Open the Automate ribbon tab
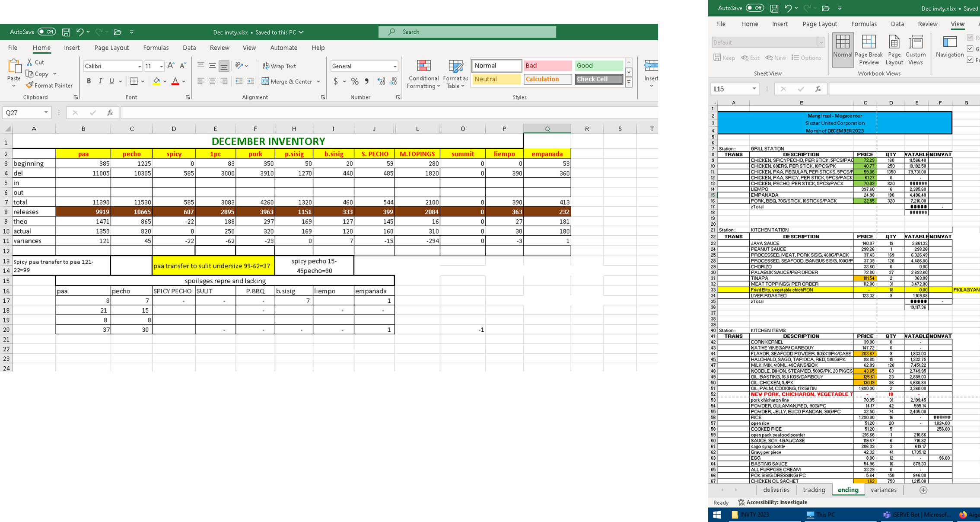980x522 pixels. click(283, 48)
